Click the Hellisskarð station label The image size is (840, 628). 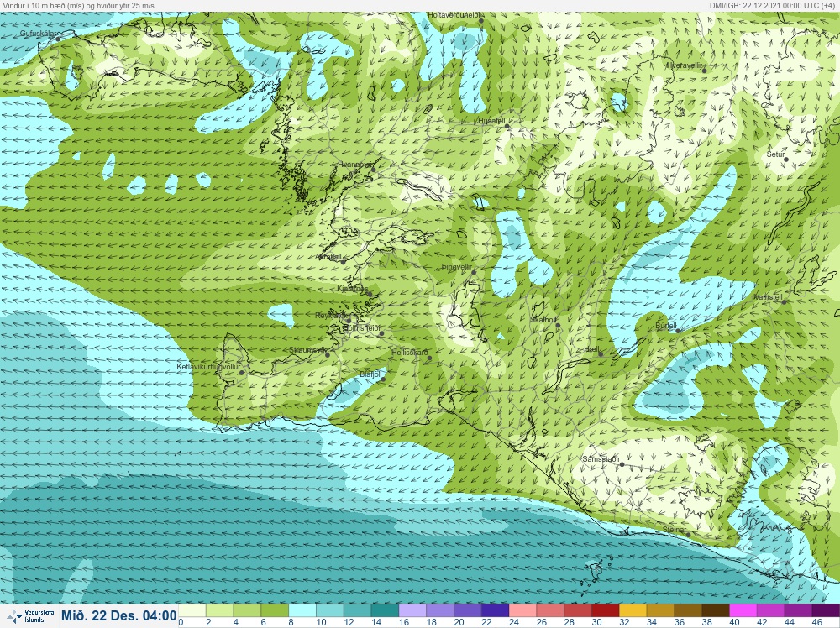pos(409,353)
